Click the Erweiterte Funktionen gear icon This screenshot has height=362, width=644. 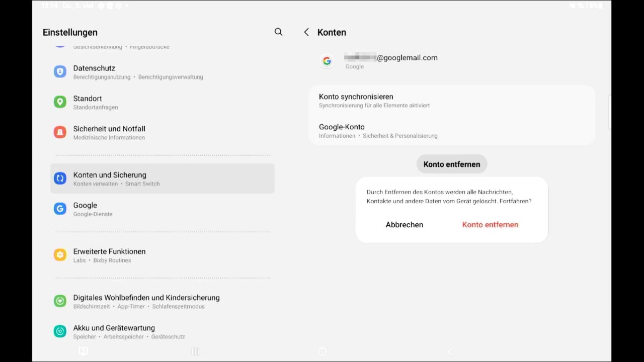[60, 255]
